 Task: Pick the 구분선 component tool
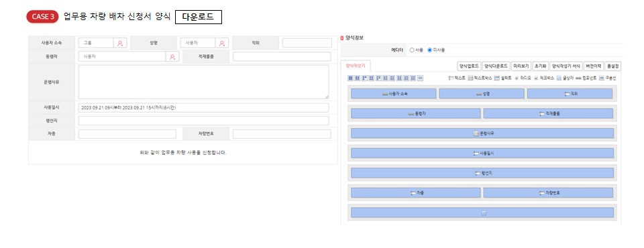(x=607, y=78)
